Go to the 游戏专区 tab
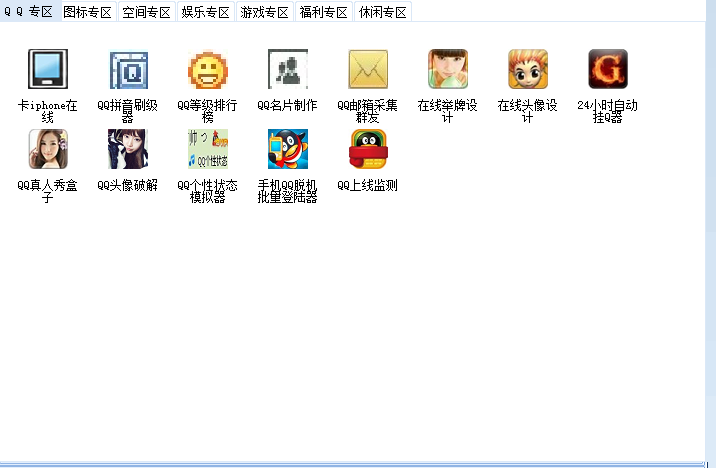Screen dimensions: 716x468 [x=265, y=12]
